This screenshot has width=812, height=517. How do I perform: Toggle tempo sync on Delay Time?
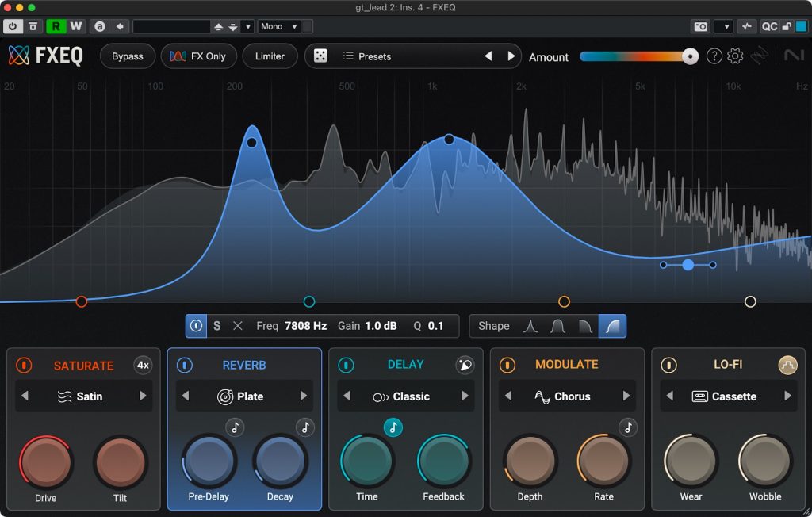pos(393,427)
